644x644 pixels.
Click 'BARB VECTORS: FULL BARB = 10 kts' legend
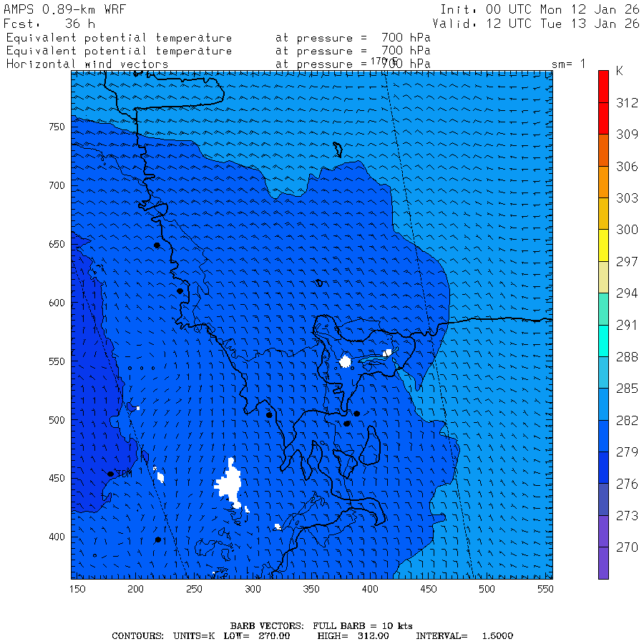coord(321,626)
